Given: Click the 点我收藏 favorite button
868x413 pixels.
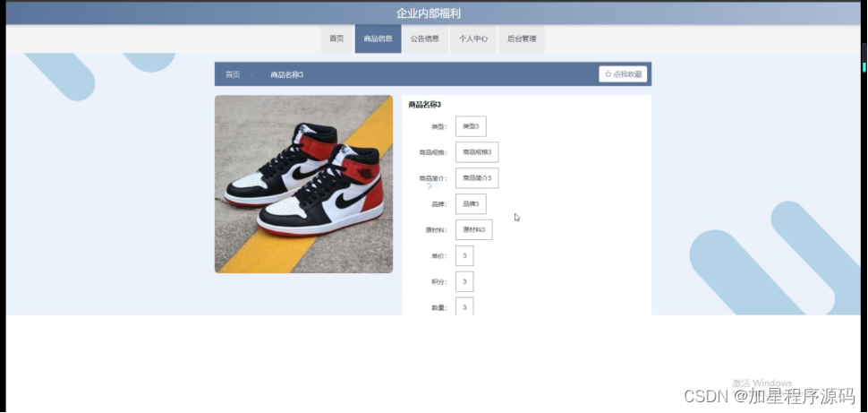Looking at the screenshot, I should [x=623, y=74].
